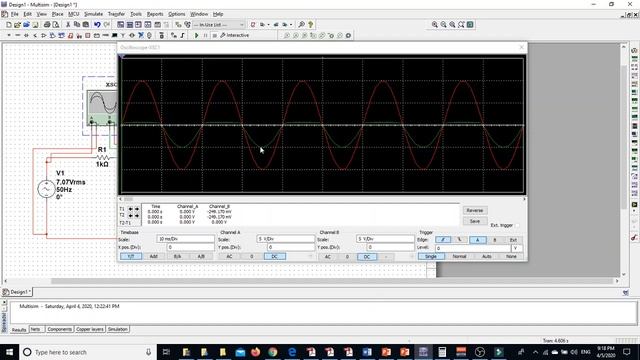
Task: Enable the Ext. trigger checkbox
Action: click(x=518, y=225)
